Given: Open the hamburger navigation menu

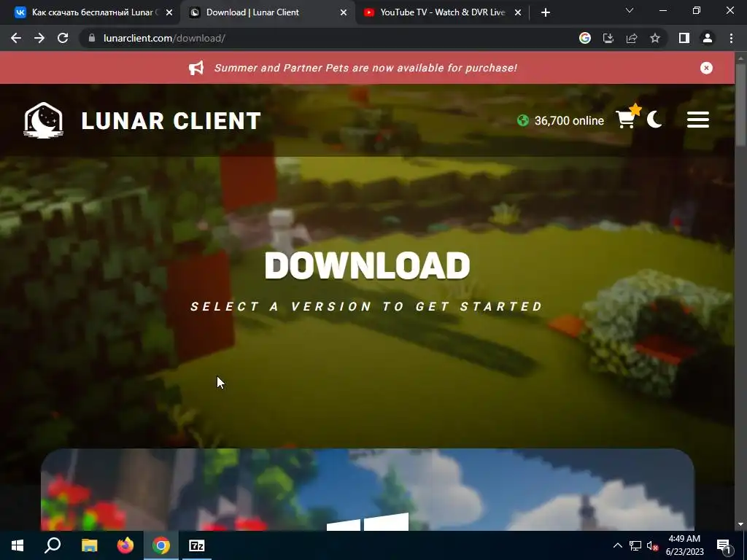Looking at the screenshot, I should tap(698, 120).
